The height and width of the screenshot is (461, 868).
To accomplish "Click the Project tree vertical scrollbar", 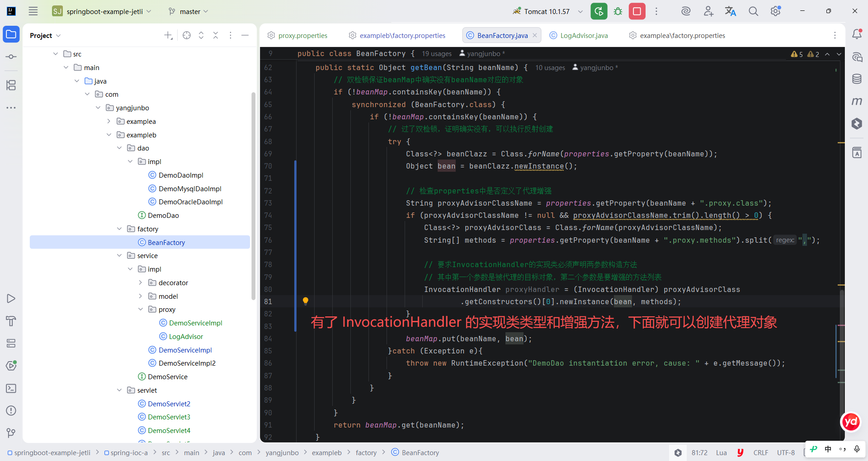I will [254, 195].
